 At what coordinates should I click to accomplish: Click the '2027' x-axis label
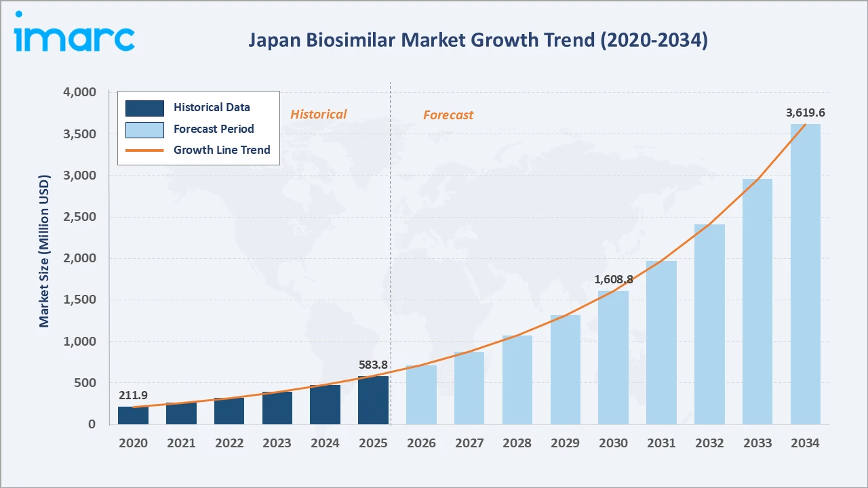coord(469,443)
